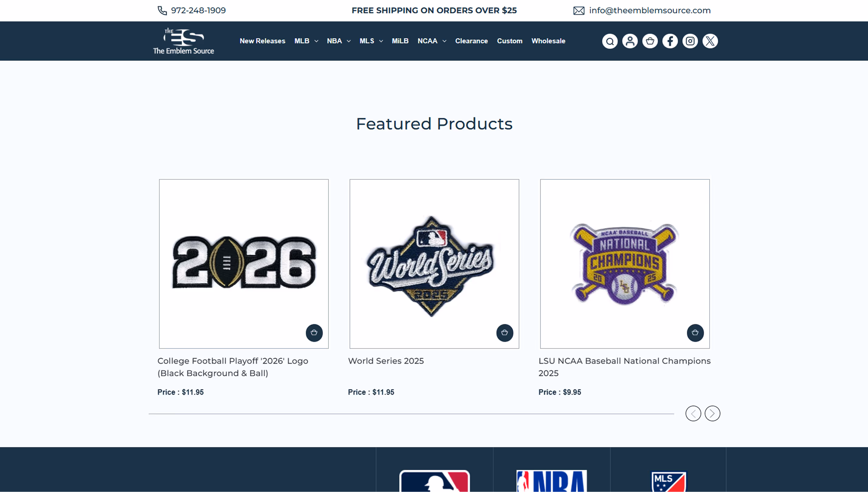Screen dimensions: 868x492
Task: Show previous featured products with left arrow
Action: [x=693, y=413]
